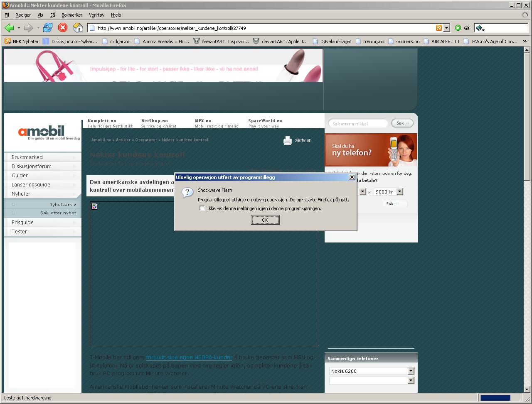Viewport: 532px width, 404px height.
Task: Click the broken plugin icon in article frame
Action: 94,206
